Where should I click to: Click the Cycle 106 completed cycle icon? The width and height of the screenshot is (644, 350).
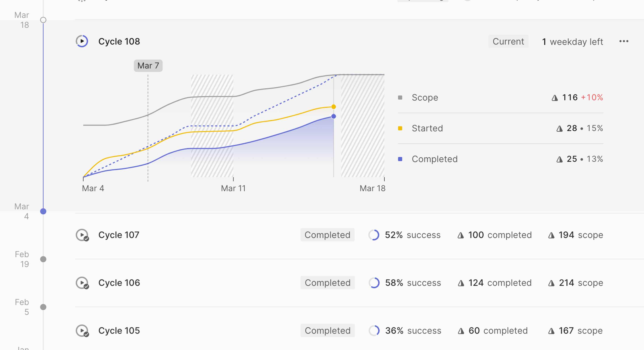[x=82, y=283]
